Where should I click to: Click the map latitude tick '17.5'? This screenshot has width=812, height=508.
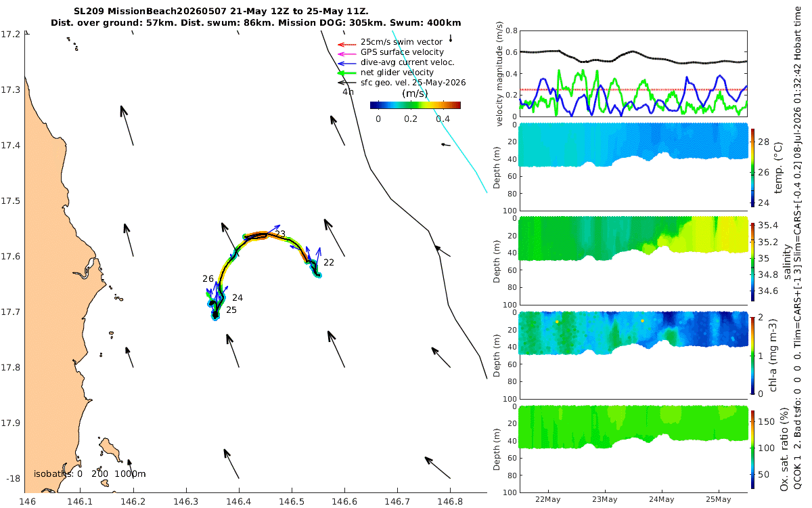coord(11,201)
